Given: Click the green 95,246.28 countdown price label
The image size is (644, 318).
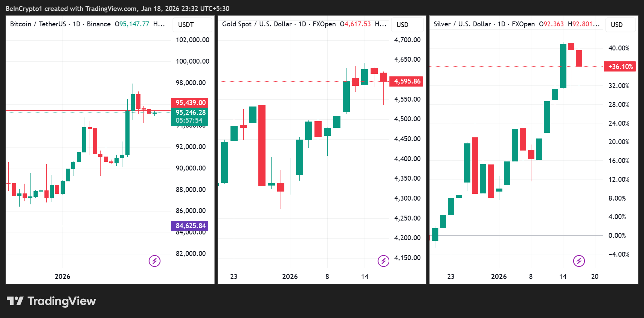Looking at the screenshot, I should click(190, 116).
